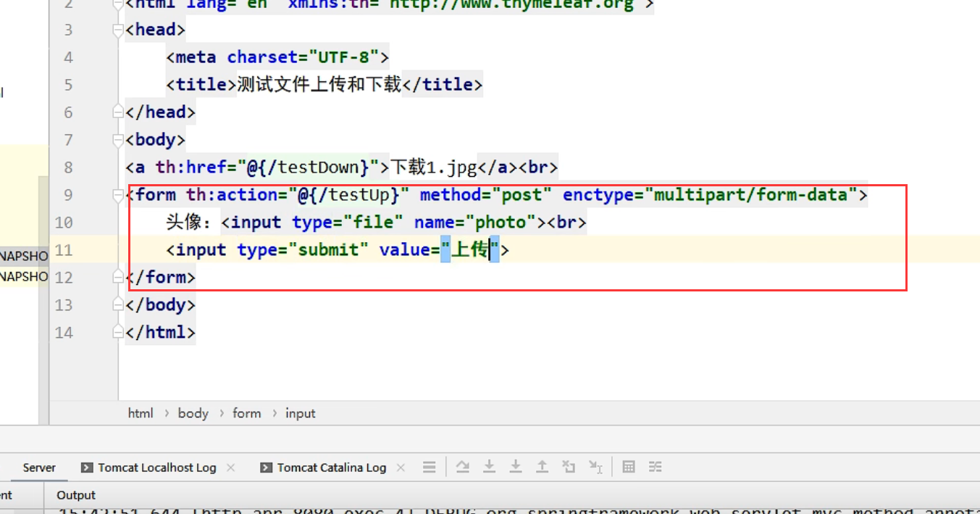Select "form" in the breadcrumb bar
Viewport: 980px width, 514px height.
click(246, 413)
